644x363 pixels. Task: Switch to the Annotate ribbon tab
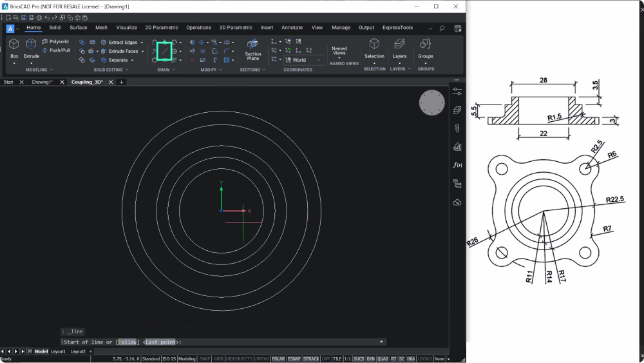coord(292,28)
